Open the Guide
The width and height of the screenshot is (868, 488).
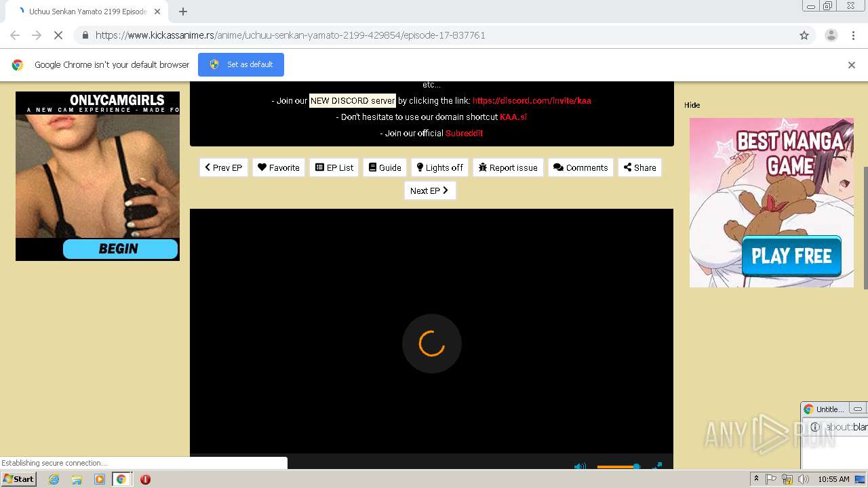(384, 167)
